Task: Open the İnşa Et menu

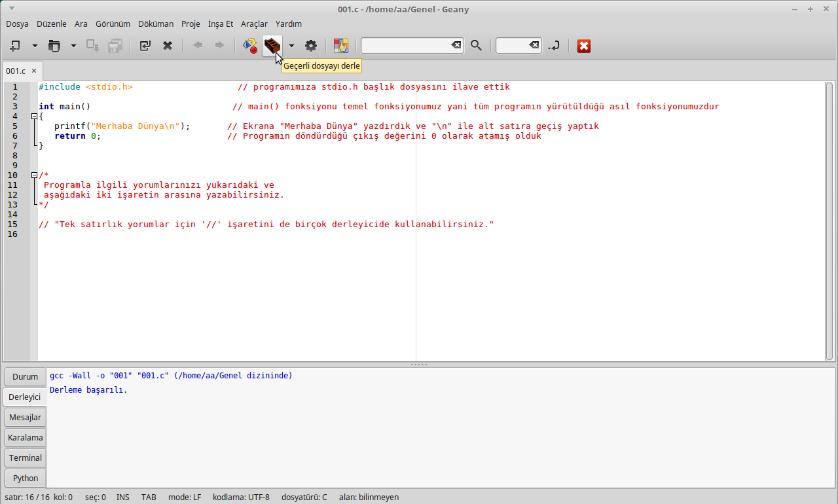Action: click(221, 24)
